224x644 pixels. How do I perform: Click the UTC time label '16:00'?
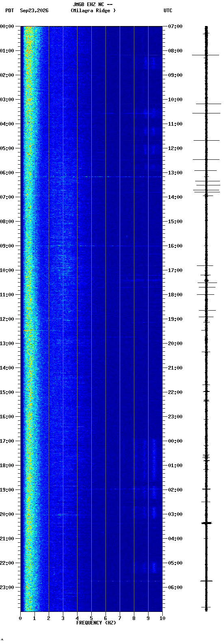point(175,246)
